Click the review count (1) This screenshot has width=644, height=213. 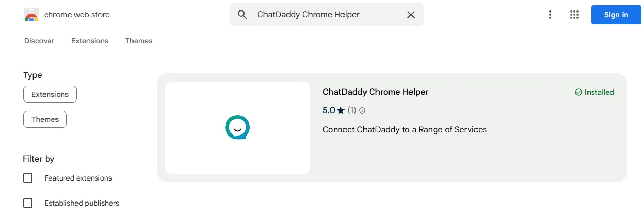coord(352,110)
